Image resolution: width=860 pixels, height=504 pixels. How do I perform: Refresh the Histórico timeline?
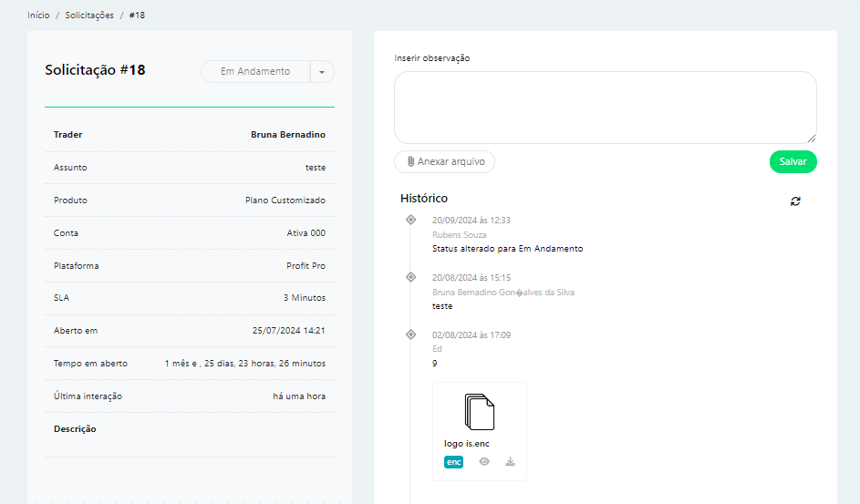(795, 201)
